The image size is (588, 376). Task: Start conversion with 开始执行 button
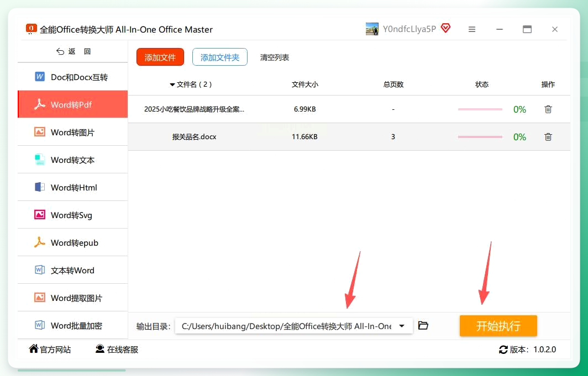tap(498, 326)
